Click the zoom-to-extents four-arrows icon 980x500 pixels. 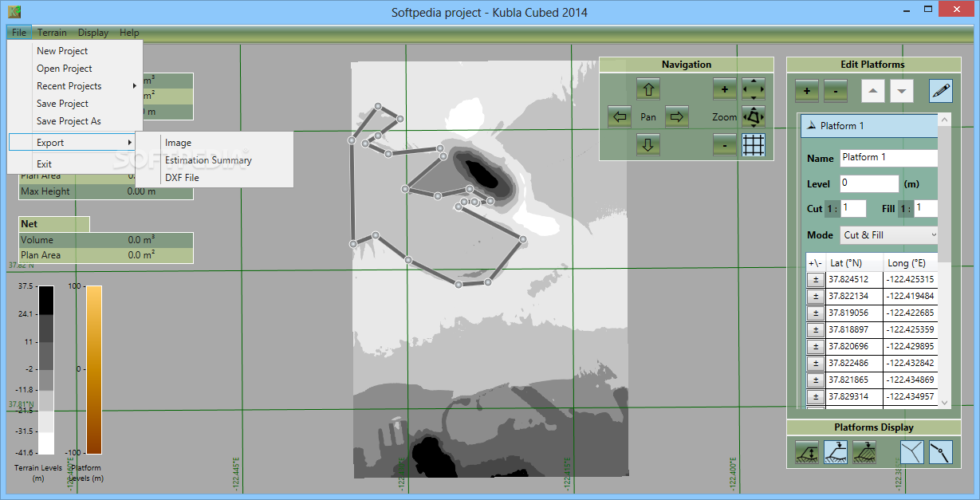point(754,89)
